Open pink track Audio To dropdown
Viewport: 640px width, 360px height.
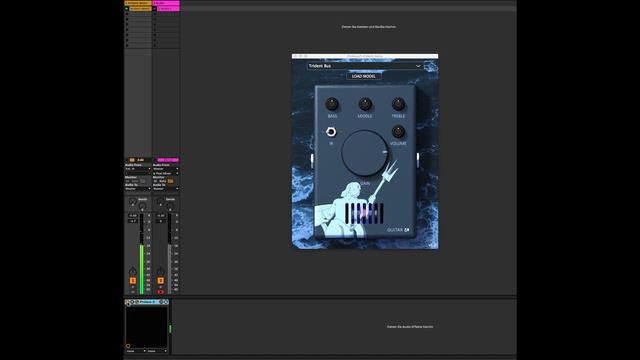pos(166,189)
